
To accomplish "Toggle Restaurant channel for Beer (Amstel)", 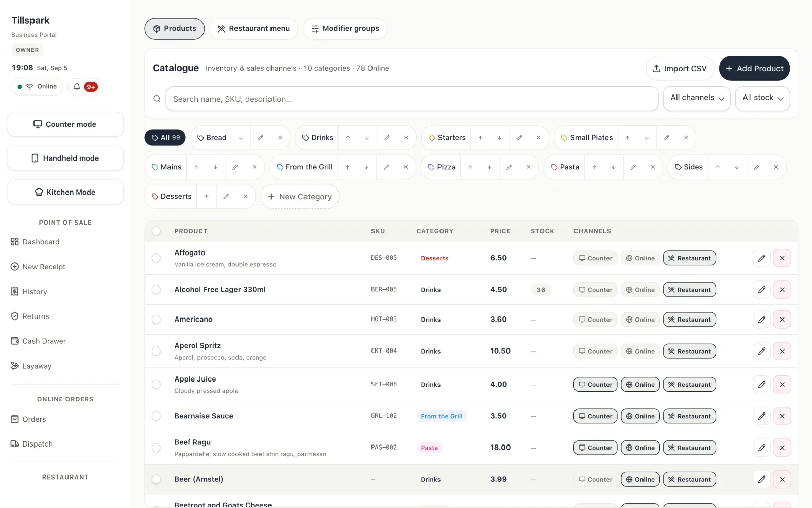I will tap(690, 479).
